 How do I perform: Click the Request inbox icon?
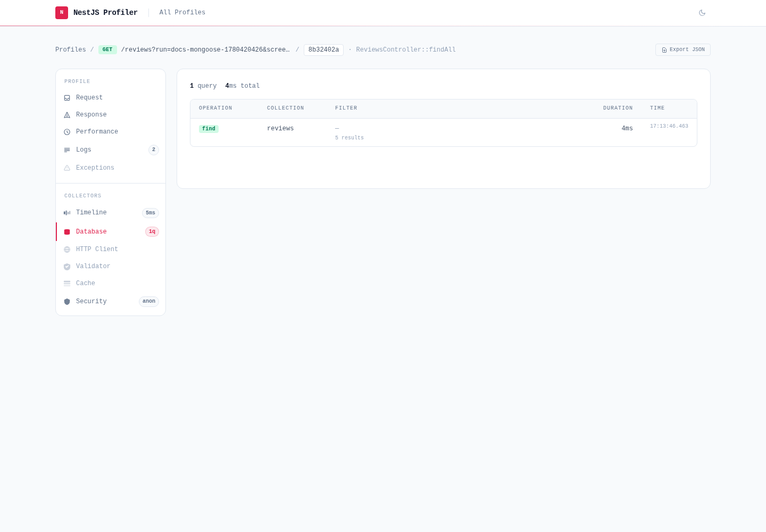pyautogui.click(x=67, y=98)
